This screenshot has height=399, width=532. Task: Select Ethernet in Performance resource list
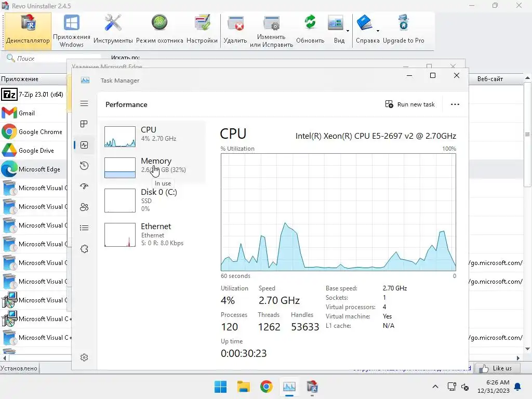click(153, 234)
